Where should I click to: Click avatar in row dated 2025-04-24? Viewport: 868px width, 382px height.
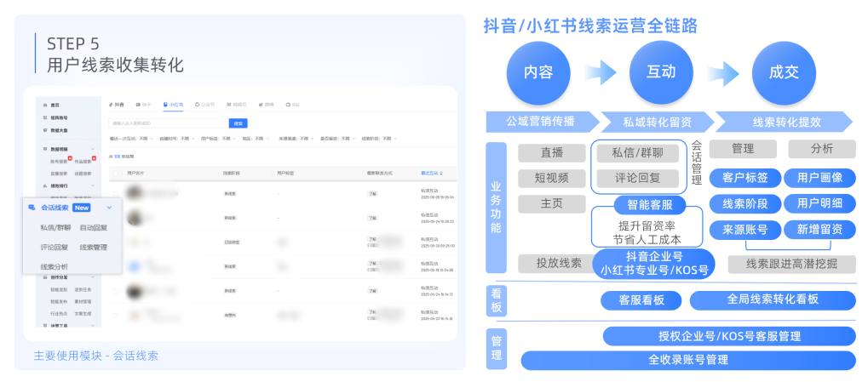click(134, 291)
